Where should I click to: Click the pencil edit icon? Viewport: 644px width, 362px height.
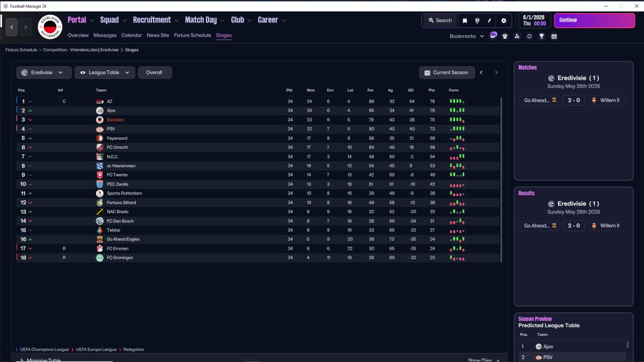point(489,21)
